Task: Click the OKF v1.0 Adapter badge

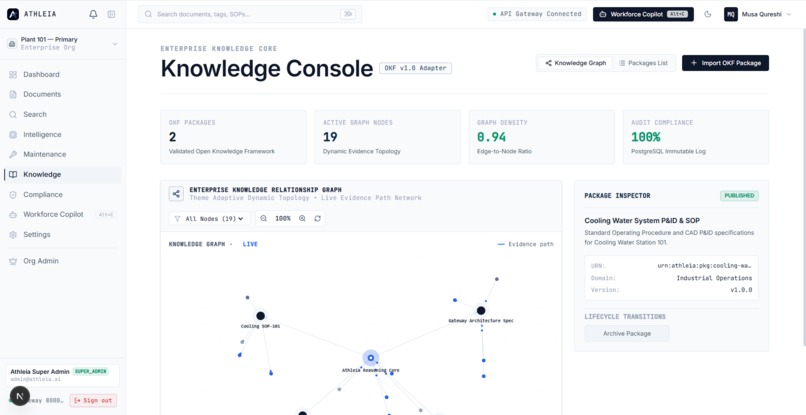Action: (415, 68)
